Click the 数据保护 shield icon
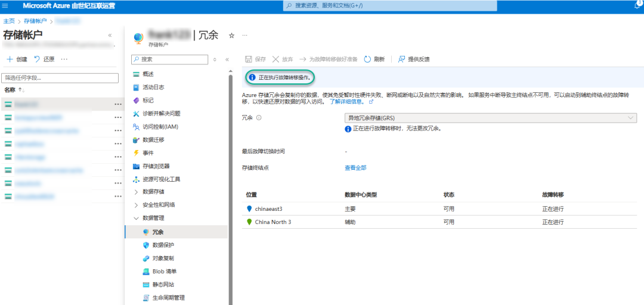Viewport: 644px width, 305px height. click(145, 245)
